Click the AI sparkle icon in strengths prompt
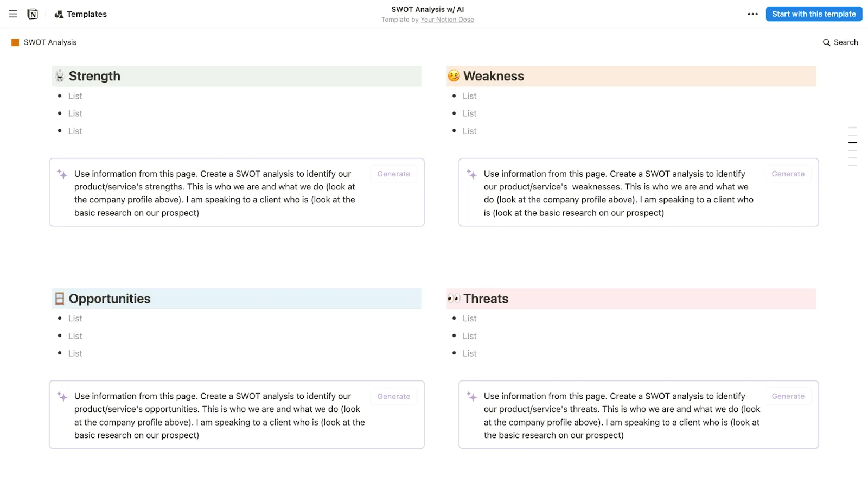868x482 pixels. coord(62,174)
